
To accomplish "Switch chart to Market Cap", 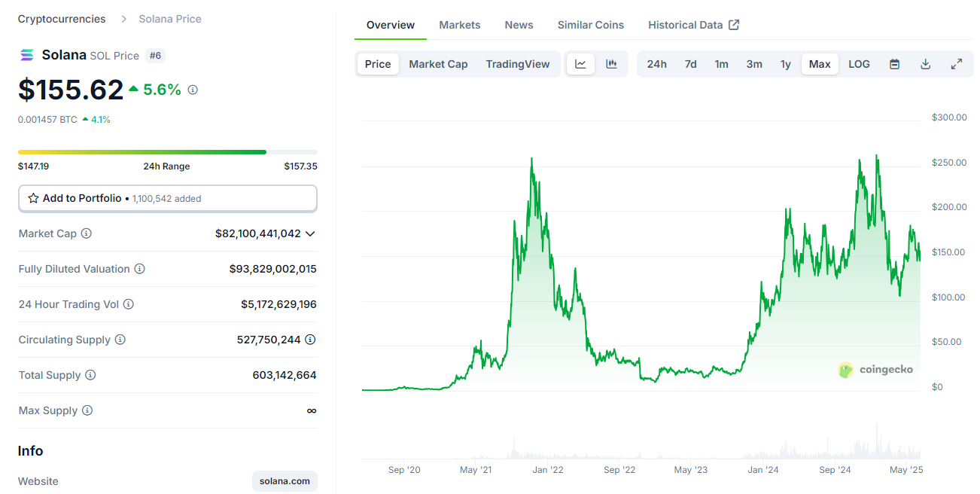I will [x=438, y=64].
